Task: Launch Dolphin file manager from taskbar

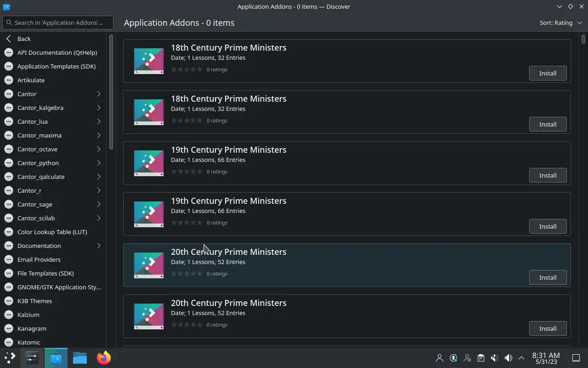Action: [80, 358]
